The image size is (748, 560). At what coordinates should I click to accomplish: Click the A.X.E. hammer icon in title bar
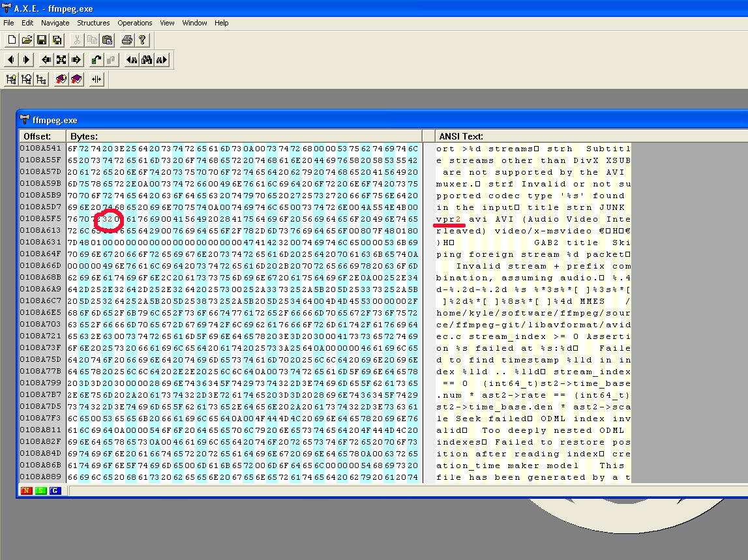click(x=7, y=8)
